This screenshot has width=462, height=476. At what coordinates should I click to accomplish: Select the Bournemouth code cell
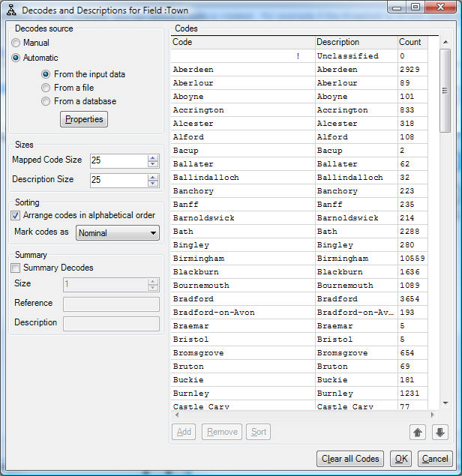(243, 286)
